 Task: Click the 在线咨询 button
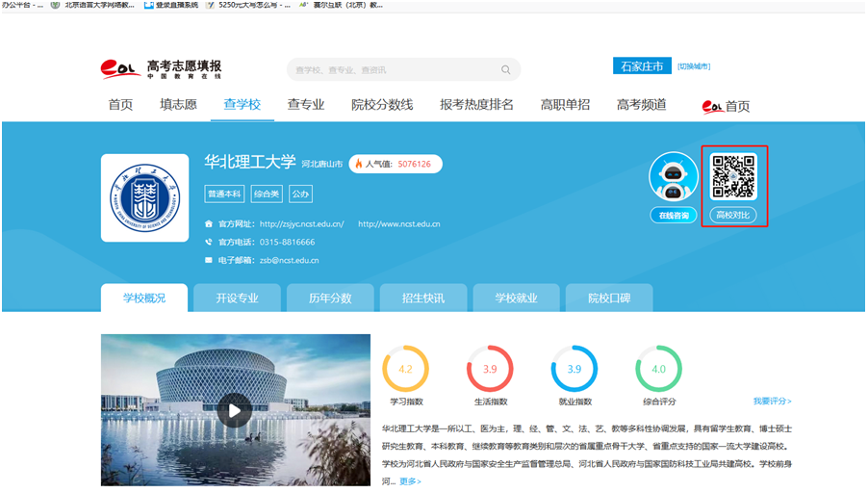[x=674, y=216]
